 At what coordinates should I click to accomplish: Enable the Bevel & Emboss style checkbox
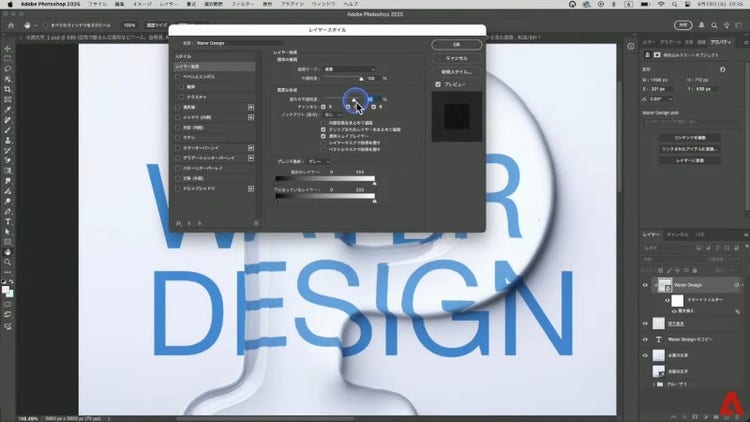click(178, 76)
